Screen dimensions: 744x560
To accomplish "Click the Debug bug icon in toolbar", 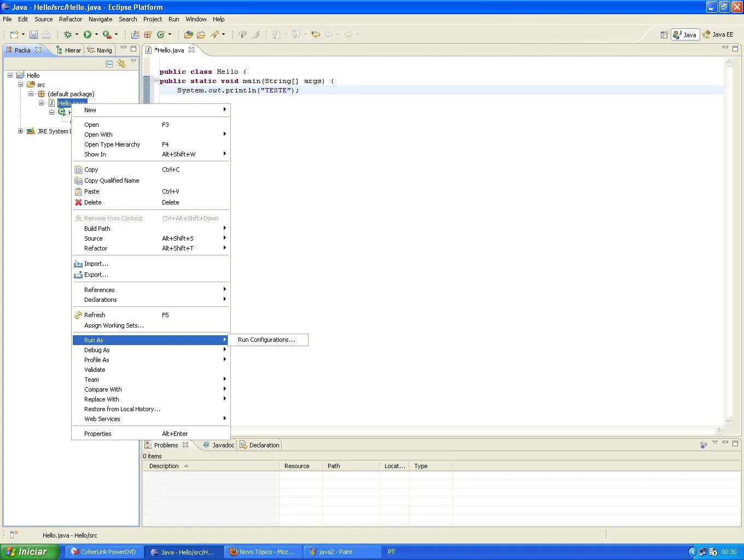I will point(68,34).
